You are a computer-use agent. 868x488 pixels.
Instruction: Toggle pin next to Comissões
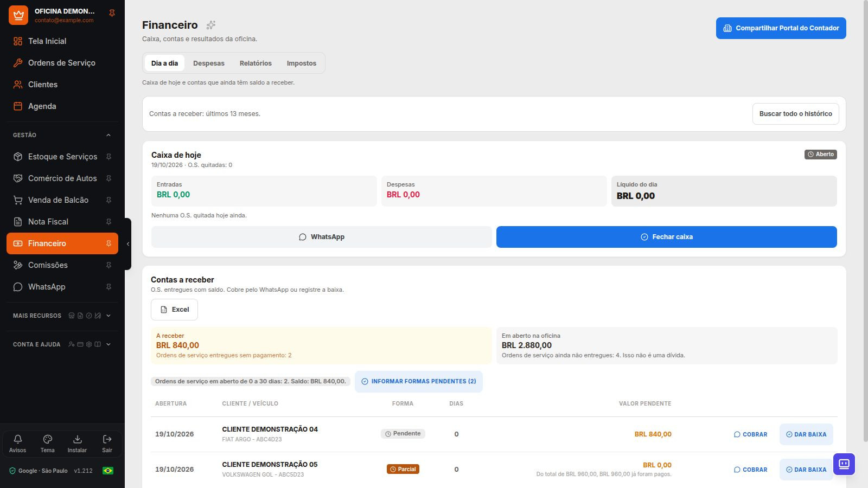click(x=108, y=265)
